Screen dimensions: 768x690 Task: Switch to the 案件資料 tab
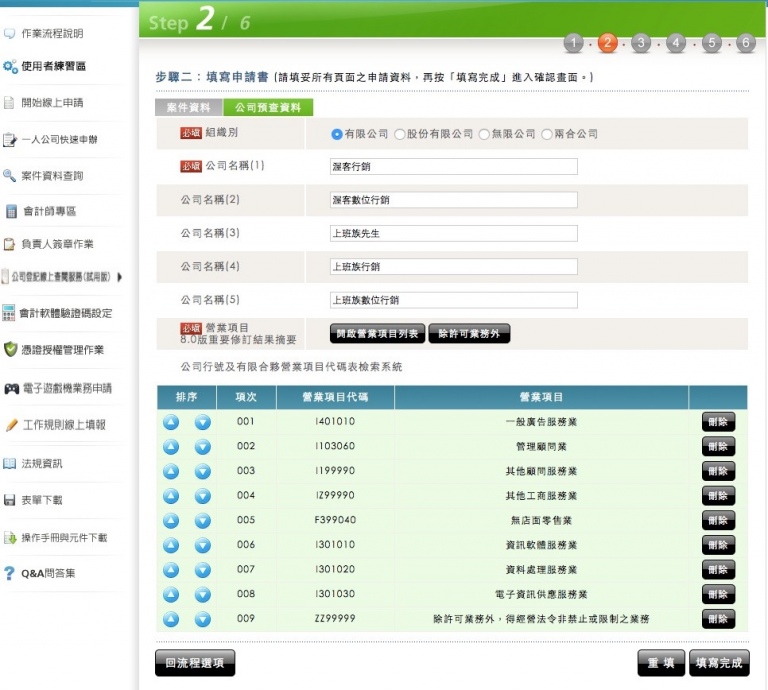point(188,108)
